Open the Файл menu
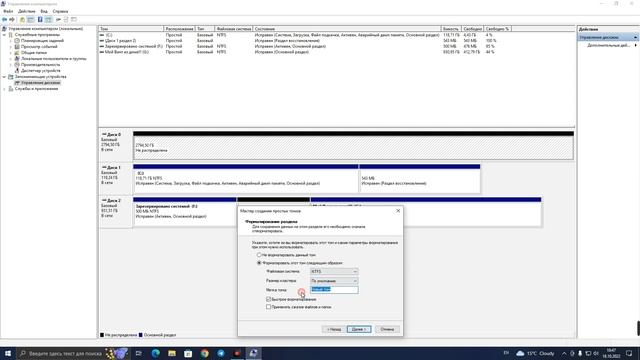The width and height of the screenshot is (640, 360). (8, 11)
